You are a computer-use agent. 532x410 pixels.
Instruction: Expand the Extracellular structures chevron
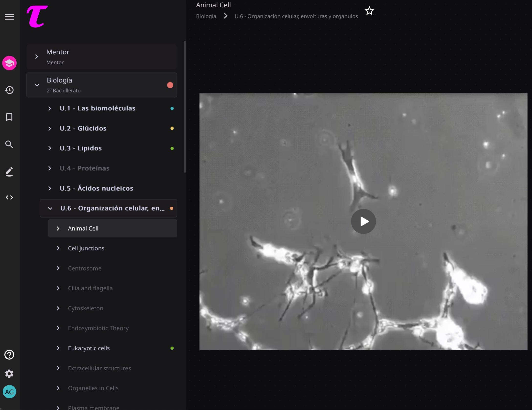(x=58, y=368)
